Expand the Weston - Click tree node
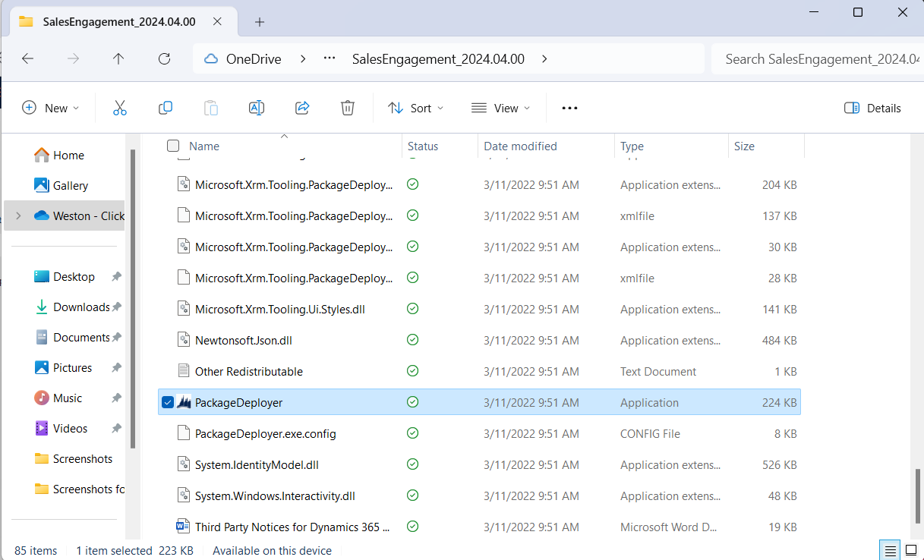The width and height of the screenshot is (924, 560). 18,216
